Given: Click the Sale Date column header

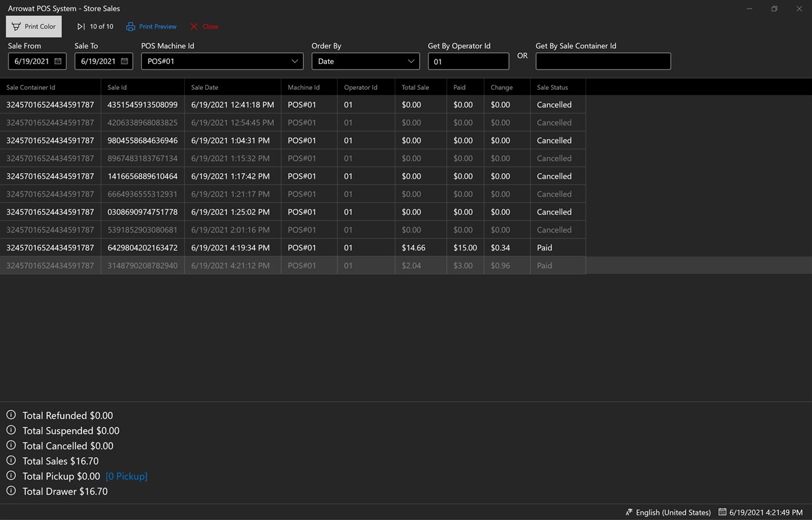Looking at the screenshot, I should coord(203,87).
